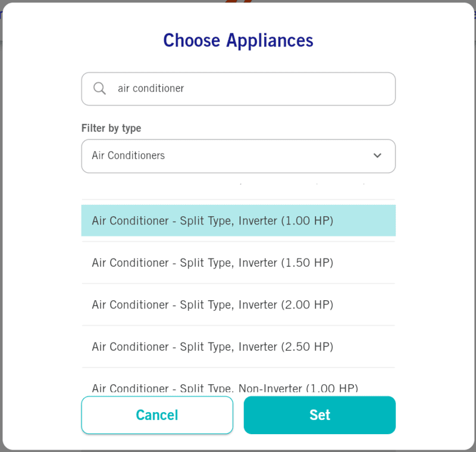This screenshot has height=452, width=476.
Task: Open the 'Air Conditioners' type filter dropdown
Action: (238, 156)
